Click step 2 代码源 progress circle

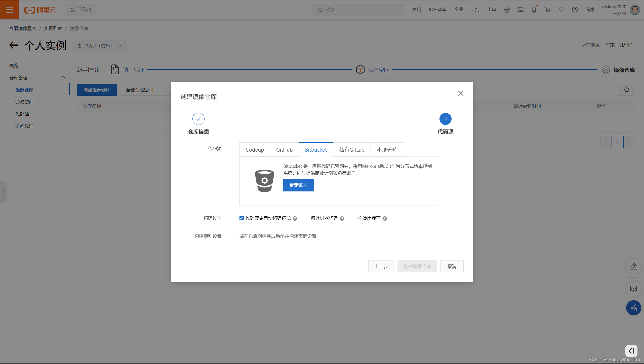click(445, 119)
